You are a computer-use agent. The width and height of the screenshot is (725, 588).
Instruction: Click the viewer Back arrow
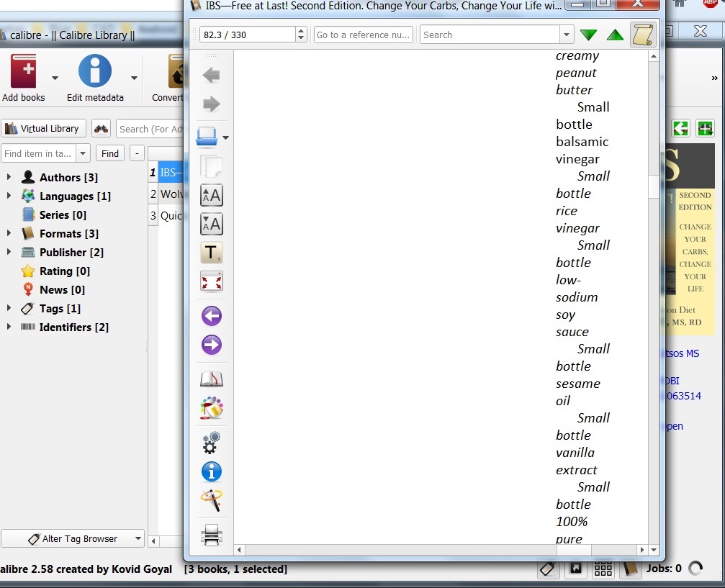click(211, 76)
